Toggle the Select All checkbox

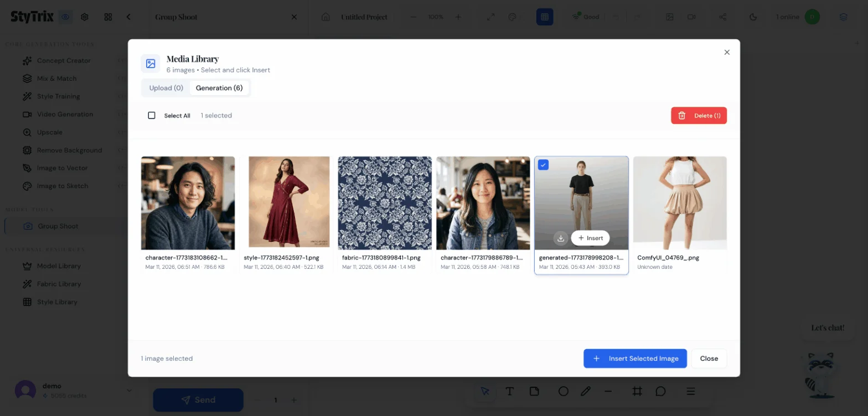[152, 116]
